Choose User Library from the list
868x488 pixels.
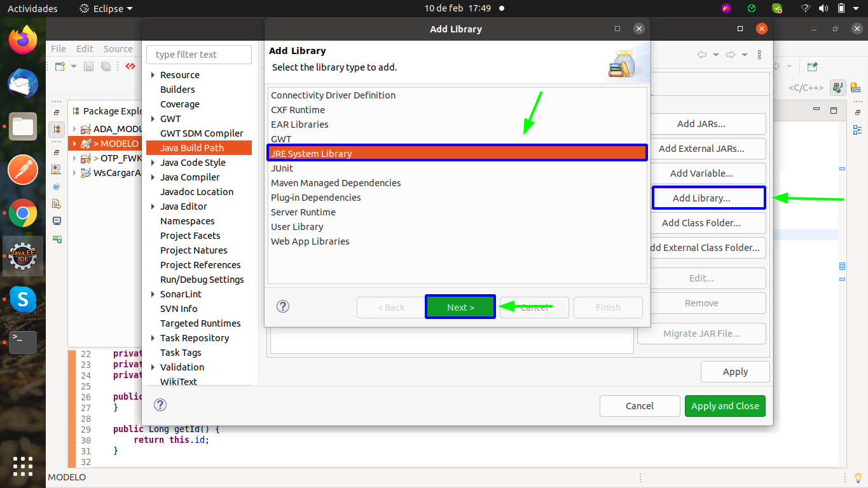pyautogui.click(x=297, y=227)
